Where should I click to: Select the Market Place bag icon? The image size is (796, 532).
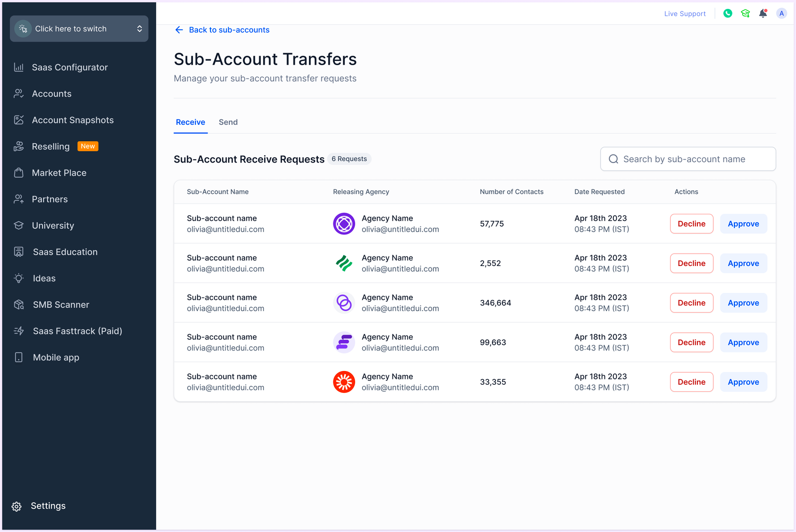pyautogui.click(x=19, y=173)
